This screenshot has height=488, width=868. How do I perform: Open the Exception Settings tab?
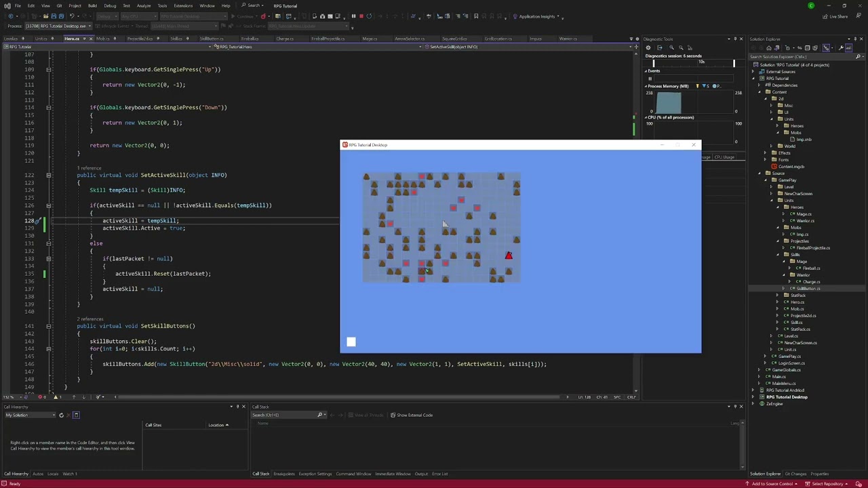315,474
